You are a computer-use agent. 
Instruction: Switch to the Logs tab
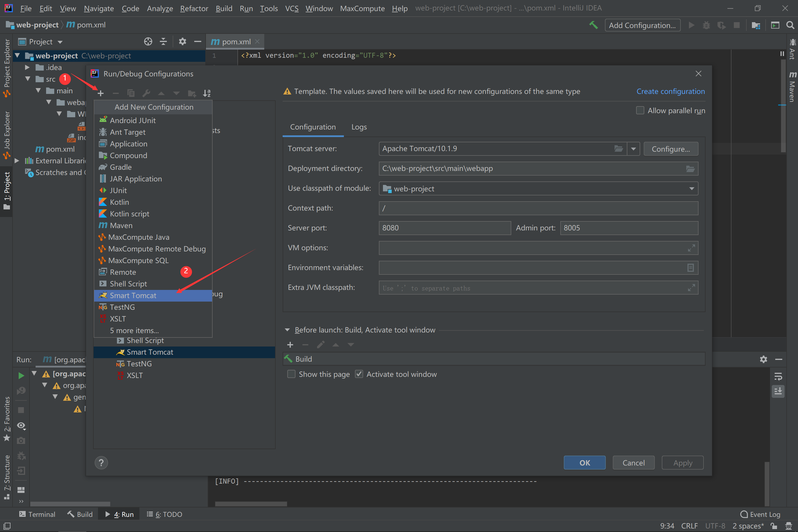tap(359, 127)
